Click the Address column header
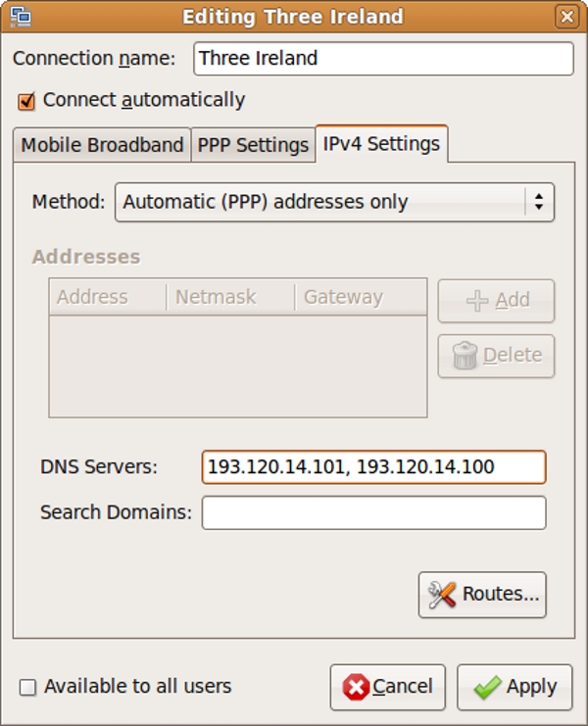 point(108,297)
